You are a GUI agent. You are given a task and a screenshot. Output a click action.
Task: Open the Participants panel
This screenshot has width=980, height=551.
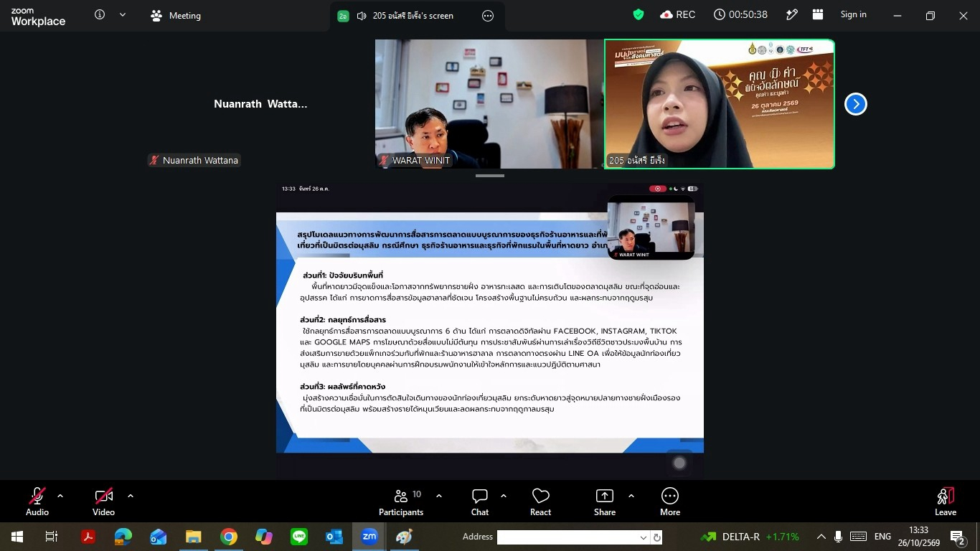(x=401, y=501)
